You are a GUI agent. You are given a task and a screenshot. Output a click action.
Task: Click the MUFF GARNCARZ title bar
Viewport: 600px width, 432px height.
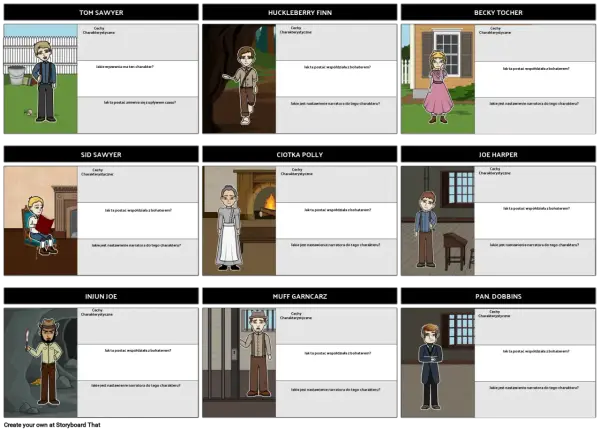pyautogui.click(x=300, y=296)
